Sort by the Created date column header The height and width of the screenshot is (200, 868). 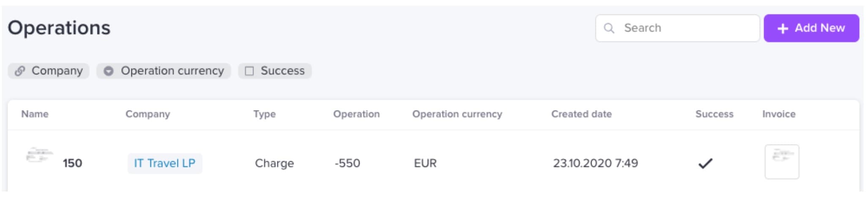(x=581, y=114)
